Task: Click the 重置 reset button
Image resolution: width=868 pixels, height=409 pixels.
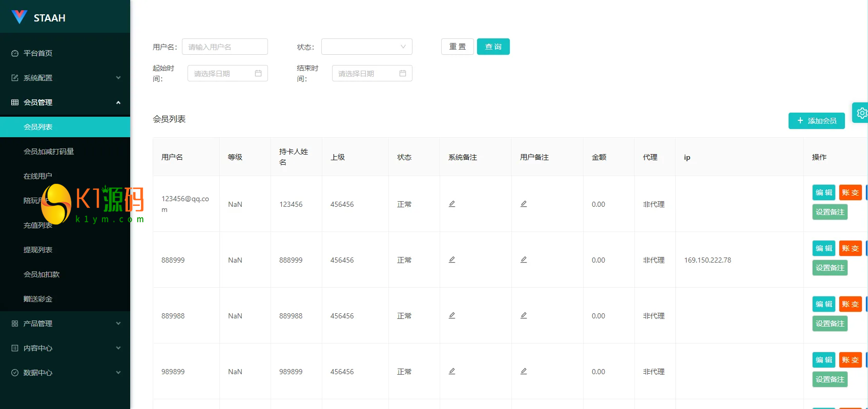Action: click(458, 47)
